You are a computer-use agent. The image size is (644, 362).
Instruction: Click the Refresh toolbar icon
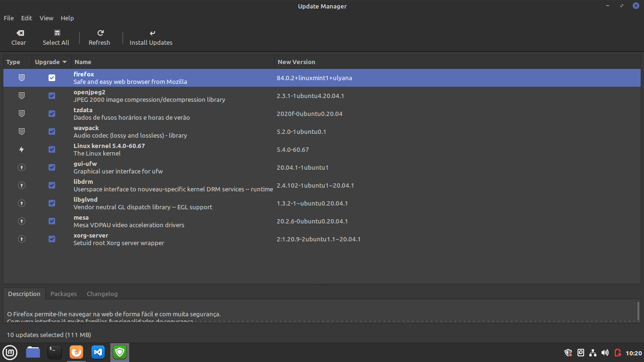[x=100, y=33]
